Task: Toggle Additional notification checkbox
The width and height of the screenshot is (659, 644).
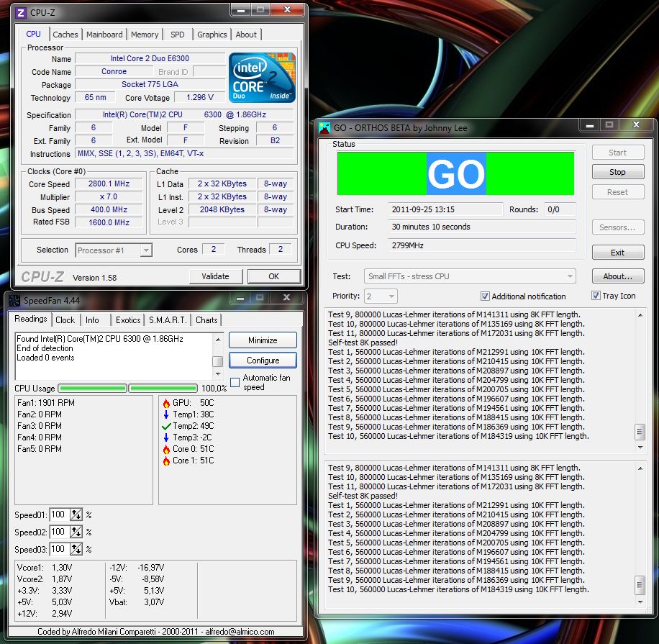Action: [x=485, y=296]
